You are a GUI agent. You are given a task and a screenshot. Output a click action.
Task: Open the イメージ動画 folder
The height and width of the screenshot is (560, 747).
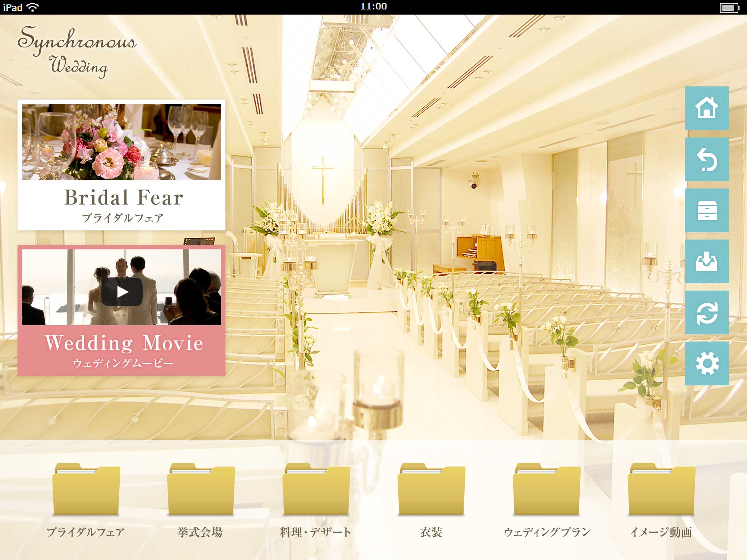pyautogui.click(x=661, y=489)
